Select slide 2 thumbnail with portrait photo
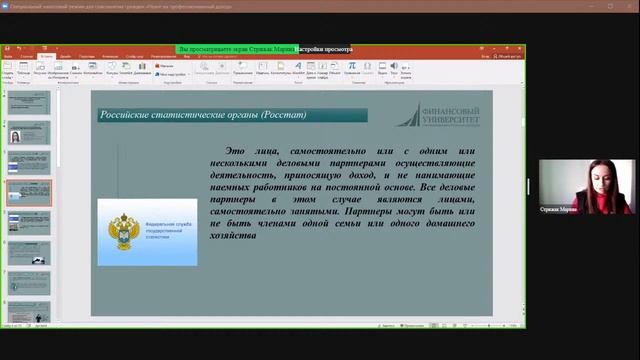This screenshot has height=360, width=640. pos(29,133)
